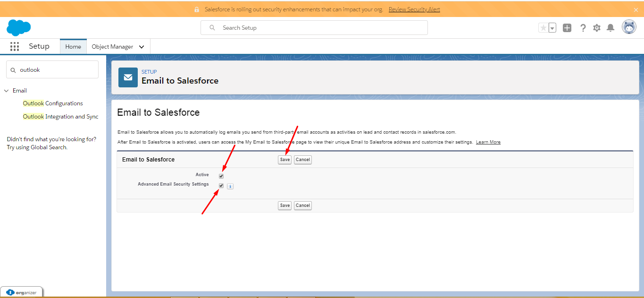Switch to the Home tab
The height and width of the screenshot is (298, 644).
[x=73, y=46]
